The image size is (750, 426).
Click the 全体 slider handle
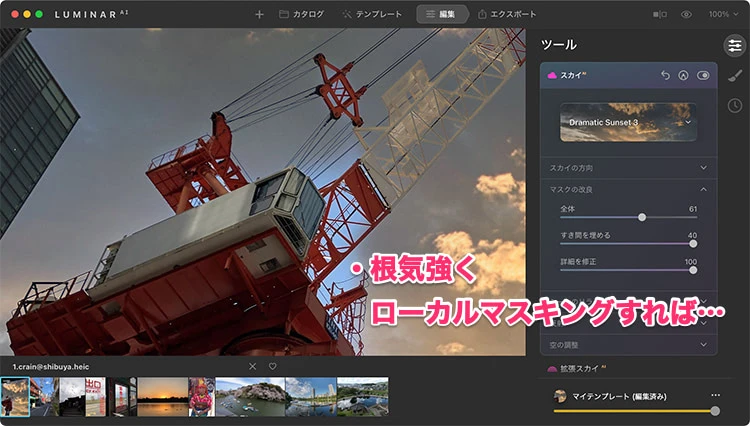(x=642, y=217)
